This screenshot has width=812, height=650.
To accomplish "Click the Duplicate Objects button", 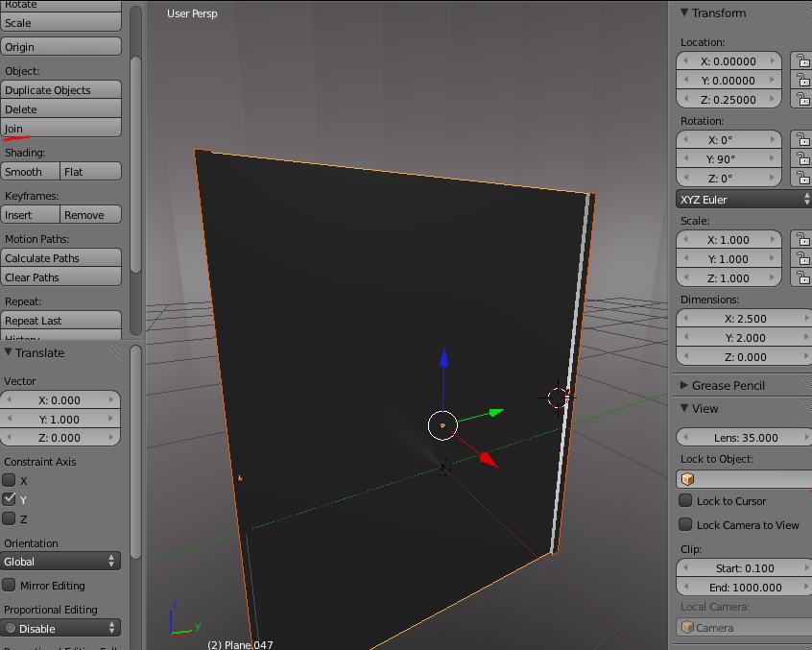I will tap(61, 89).
